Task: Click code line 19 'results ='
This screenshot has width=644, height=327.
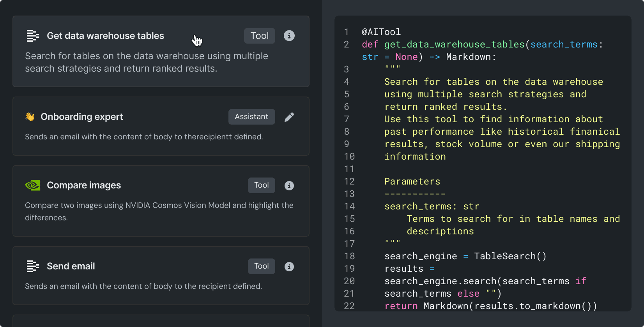Action: (x=409, y=269)
